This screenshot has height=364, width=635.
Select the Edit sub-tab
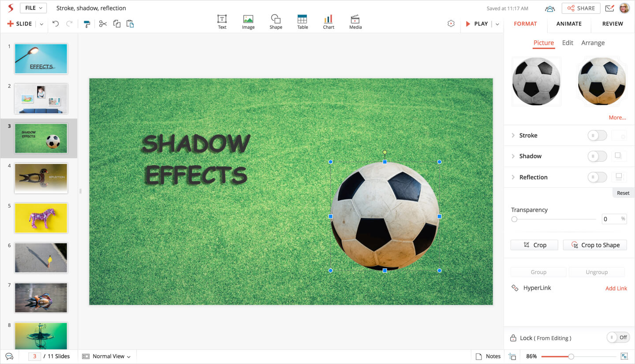568,43
